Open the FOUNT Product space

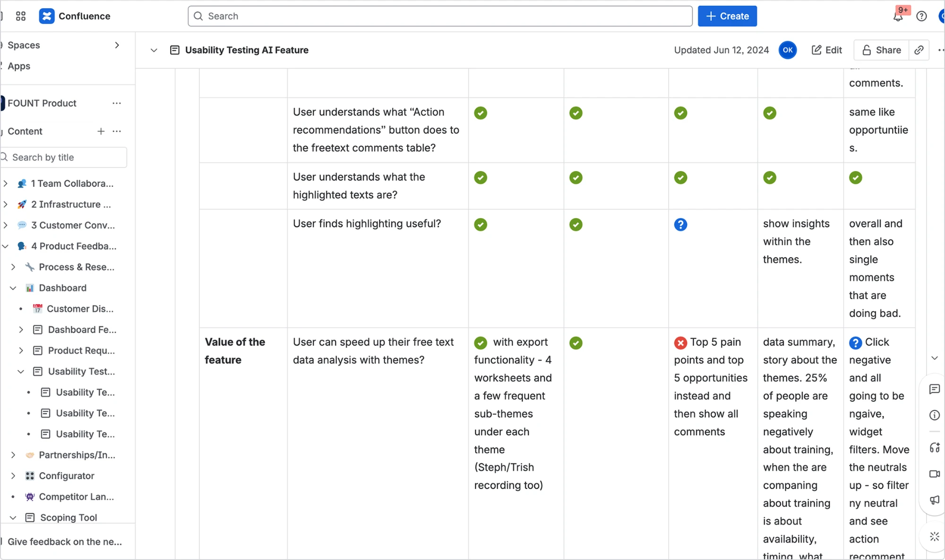click(x=42, y=103)
